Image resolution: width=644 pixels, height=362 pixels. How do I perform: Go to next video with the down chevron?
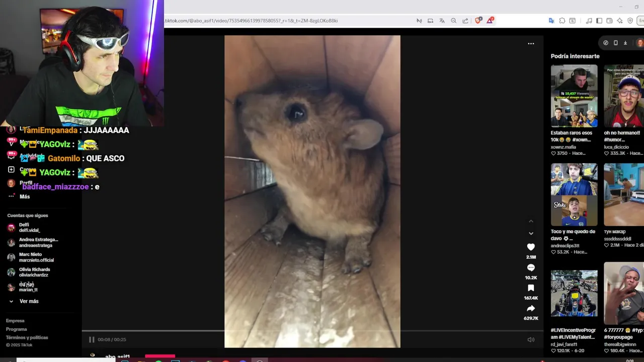point(531,233)
